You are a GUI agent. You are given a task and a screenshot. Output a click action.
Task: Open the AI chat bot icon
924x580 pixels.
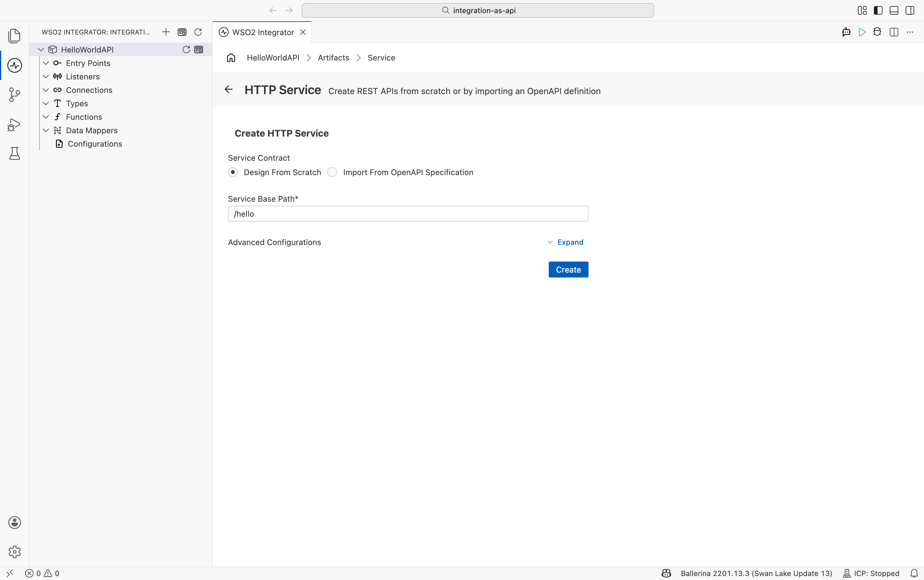coord(846,32)
